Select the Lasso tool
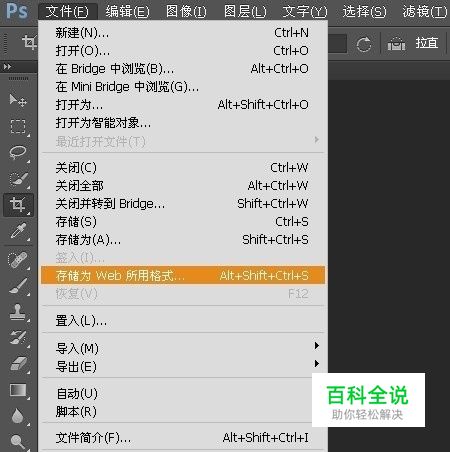 click(18, 152)
